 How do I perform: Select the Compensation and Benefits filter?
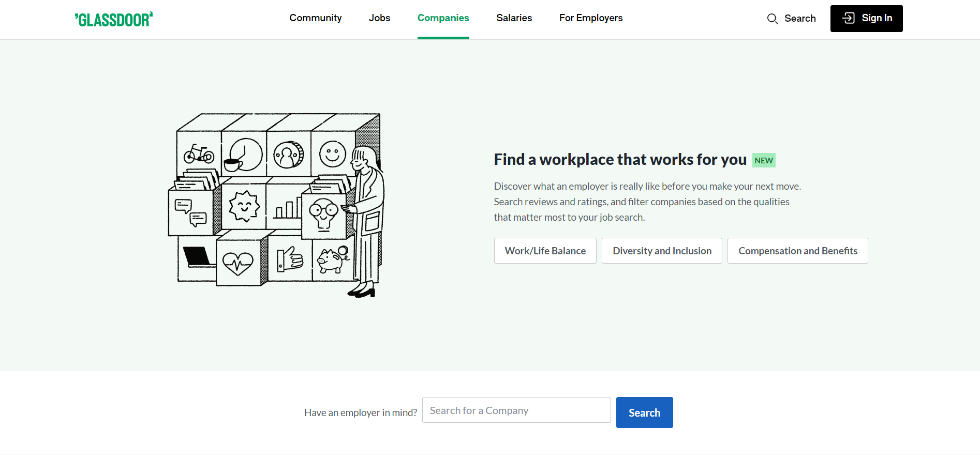point(797,251)
